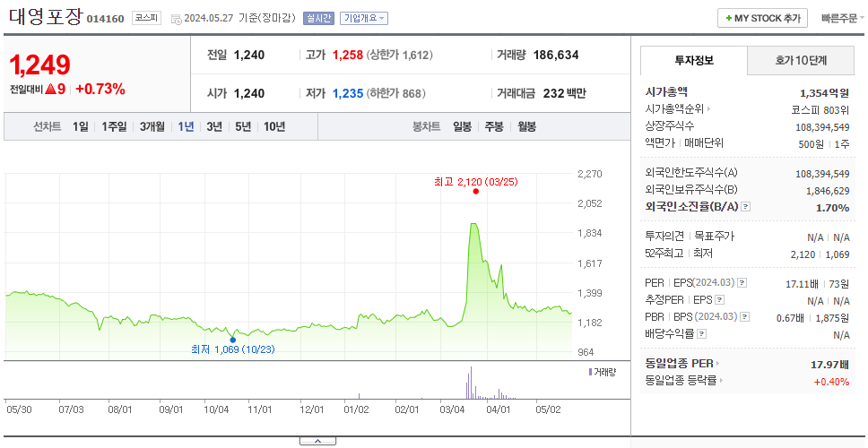Open the 빠른주문 dropdown
This screenshot has height=448, width=868.
(x=843, y=18)
